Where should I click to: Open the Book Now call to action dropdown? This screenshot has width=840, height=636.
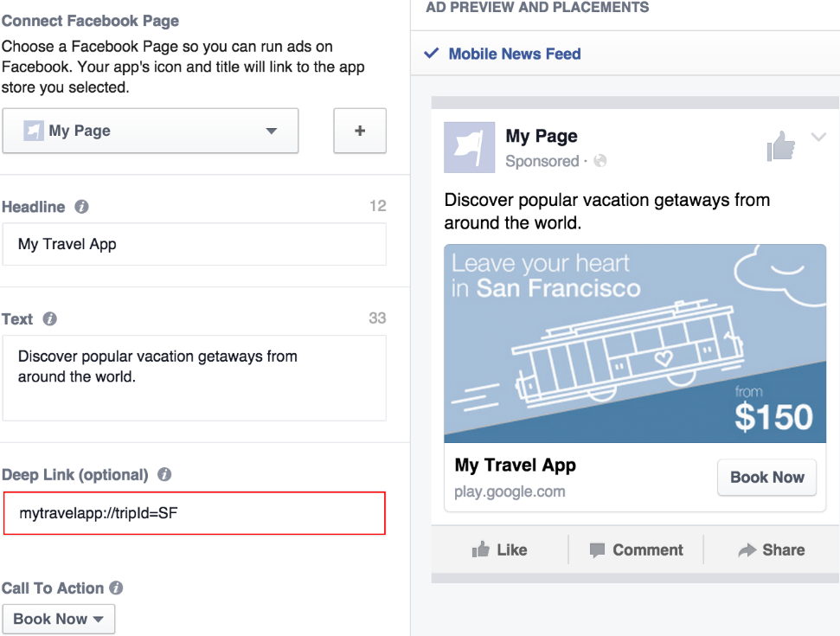pos(59,619)
